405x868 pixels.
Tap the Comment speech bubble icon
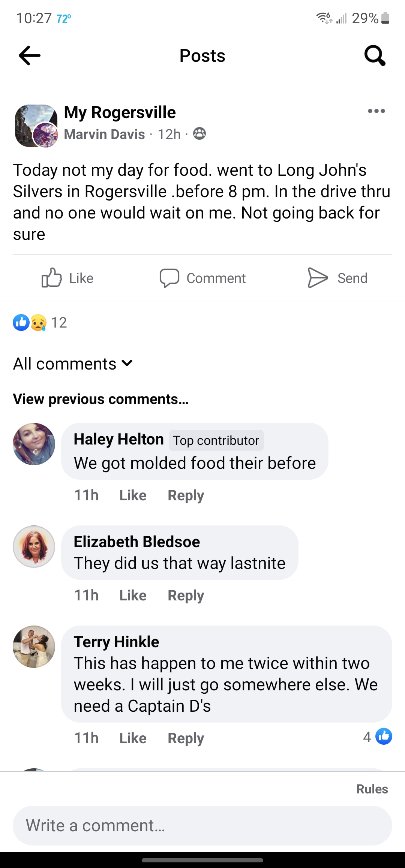pyautogui.click(x=169, y=278)
